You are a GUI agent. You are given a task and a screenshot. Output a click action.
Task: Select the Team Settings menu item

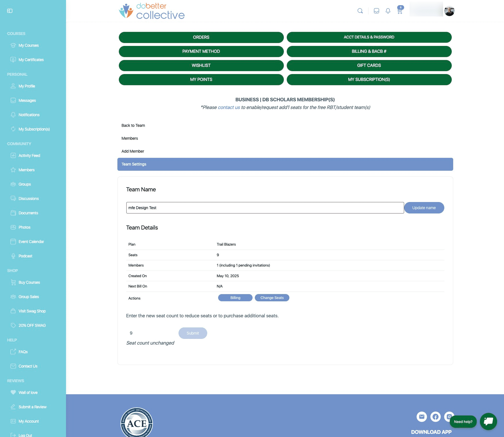click(x=285, y=164)
